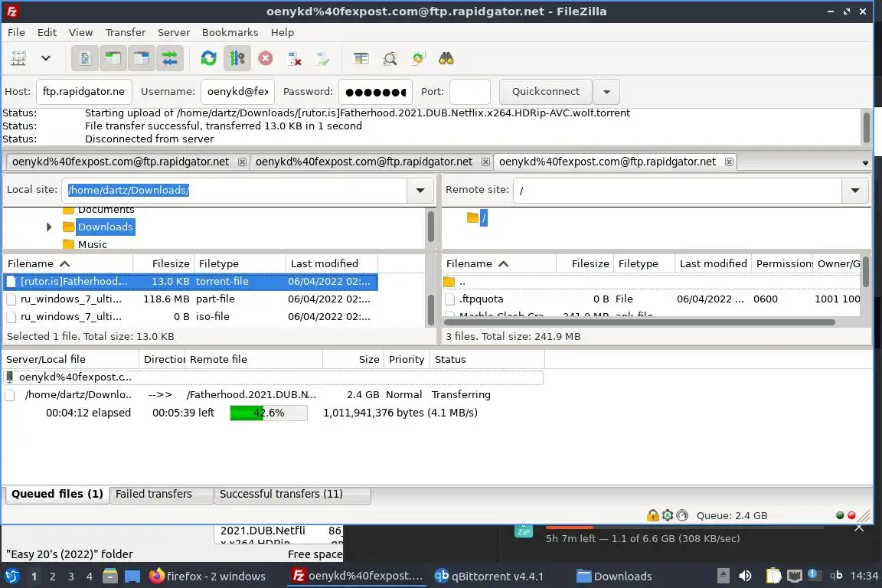Select the 0 B ru_windows_7 iso-file
The image size is (882, 588).
(190, 316)
